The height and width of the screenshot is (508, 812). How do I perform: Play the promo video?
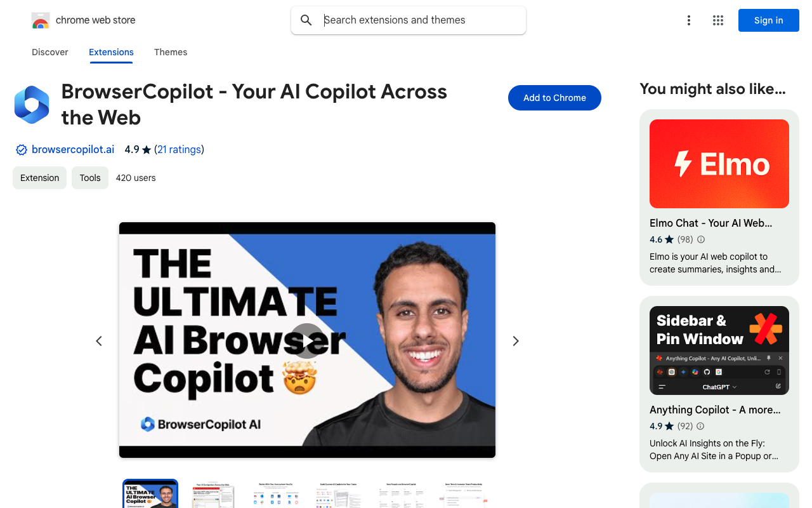(x=307, y=341)
